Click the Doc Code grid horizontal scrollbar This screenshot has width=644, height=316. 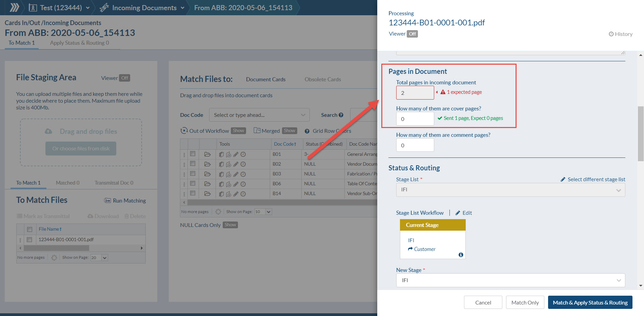282,203
